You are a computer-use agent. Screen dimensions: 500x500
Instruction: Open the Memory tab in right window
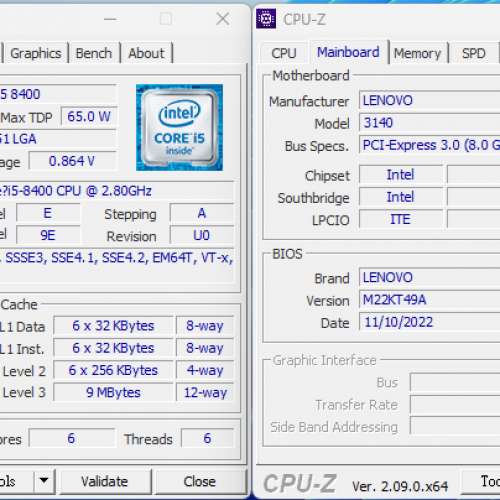pyautogui.click(x=417, y=53)
